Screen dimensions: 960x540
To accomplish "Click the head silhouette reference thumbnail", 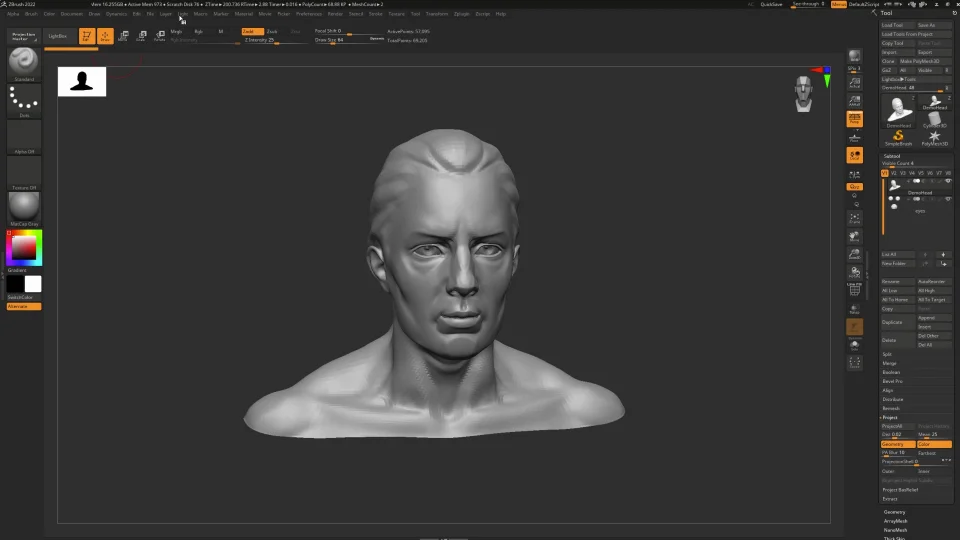I will [82, 82].
